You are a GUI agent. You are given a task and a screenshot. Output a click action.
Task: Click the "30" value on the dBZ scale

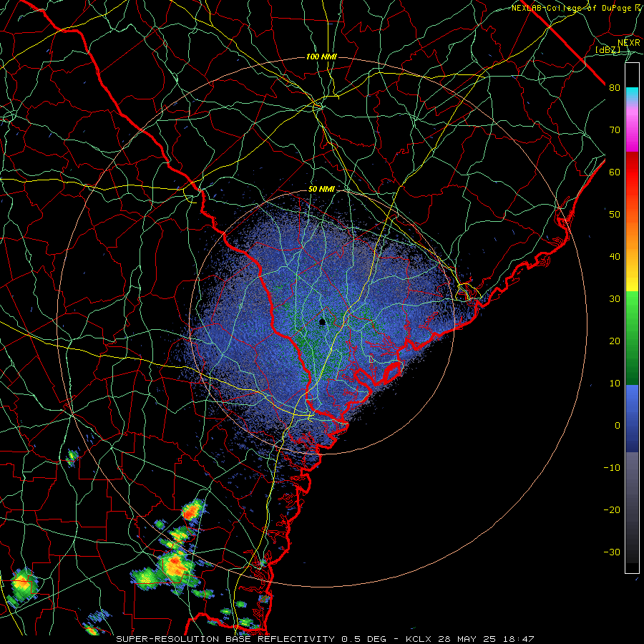click(x=615, y=299)
